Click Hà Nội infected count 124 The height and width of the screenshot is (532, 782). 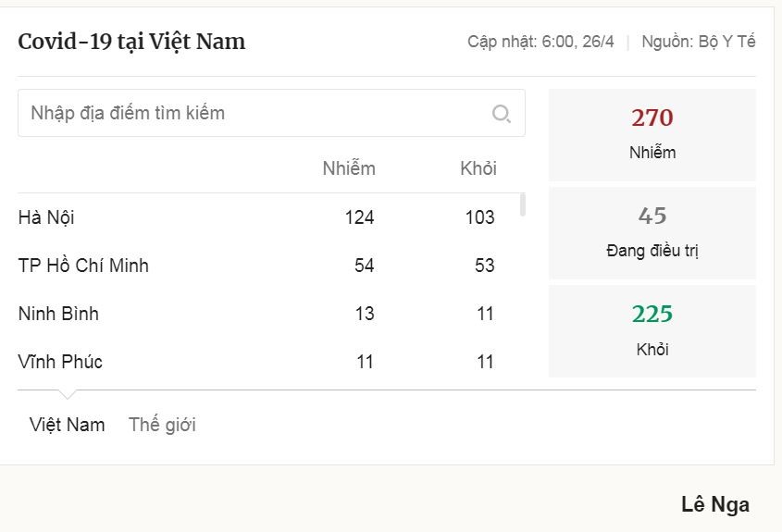click(359, 217)
